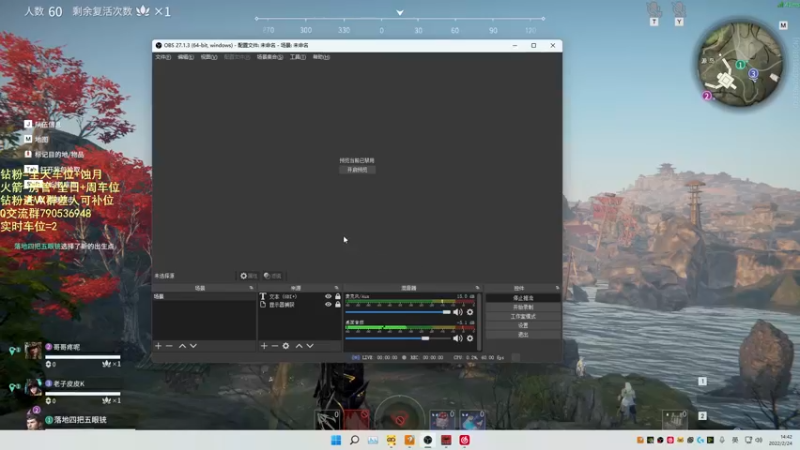This screenshot has width=800, height=450.
Task: Remove the selected scene with minus icon
Action: pyautogui.click(x=169, y=346)
